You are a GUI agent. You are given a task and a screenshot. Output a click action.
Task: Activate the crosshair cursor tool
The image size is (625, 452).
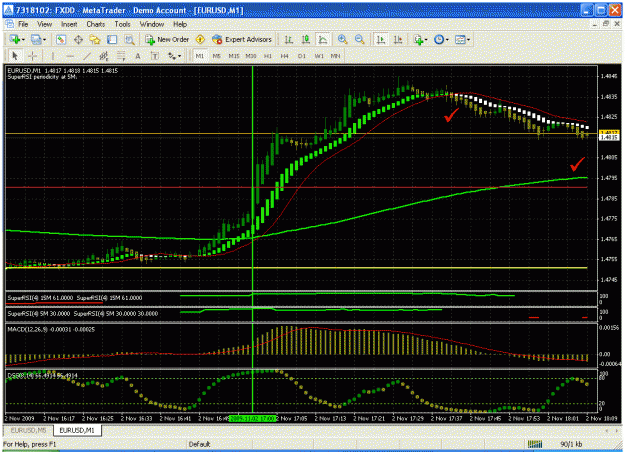[x=33, y=56]
